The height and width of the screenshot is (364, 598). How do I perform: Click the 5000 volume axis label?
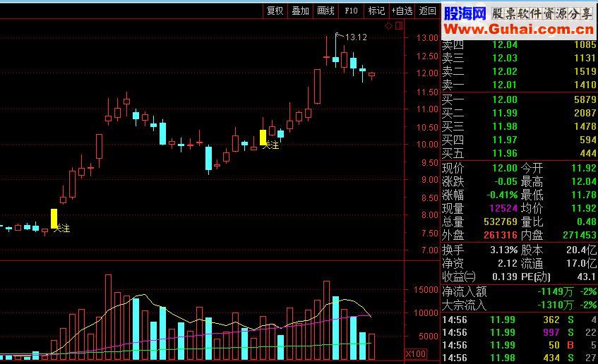coord(429,336)
